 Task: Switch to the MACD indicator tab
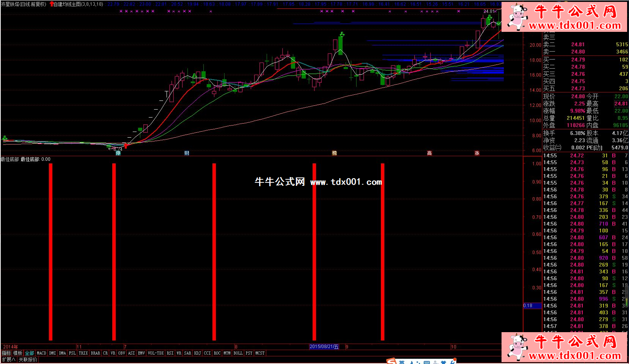(x=41, y=353)
